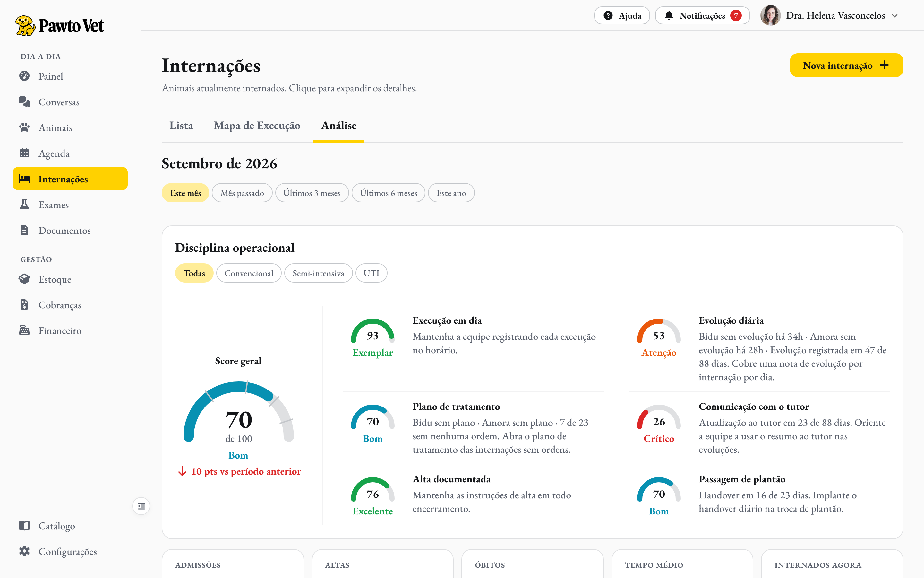Click the Evolução diária gauge showing 53
The image size is (924, 578).
click(659, 331)
